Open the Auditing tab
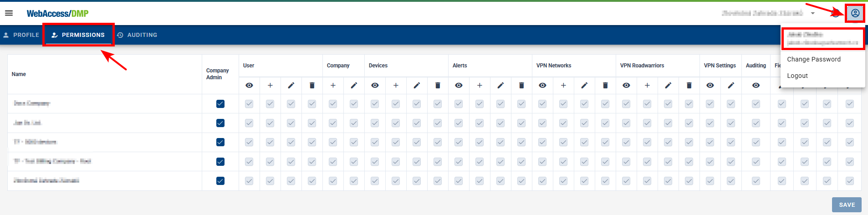This screenshot has width=868, height=215. (137, 35)
